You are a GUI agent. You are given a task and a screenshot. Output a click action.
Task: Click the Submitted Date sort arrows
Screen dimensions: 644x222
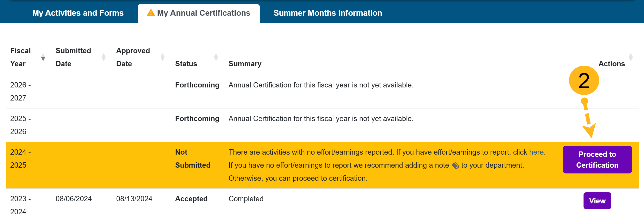click(104, 57)
